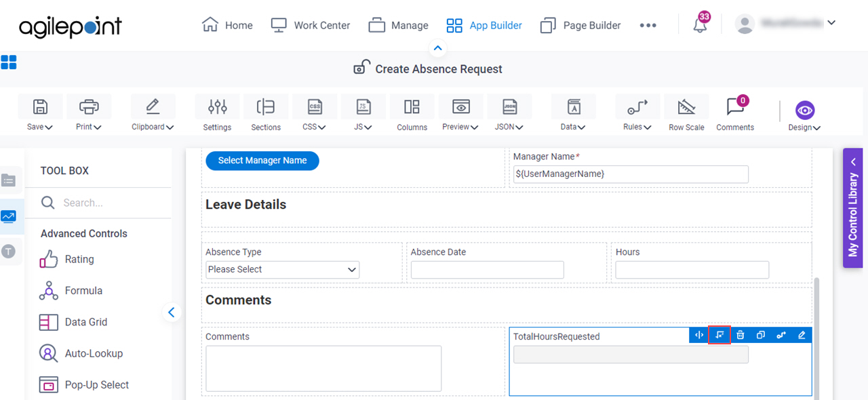
Task: Click the Design eye icon
Action: 805,111
